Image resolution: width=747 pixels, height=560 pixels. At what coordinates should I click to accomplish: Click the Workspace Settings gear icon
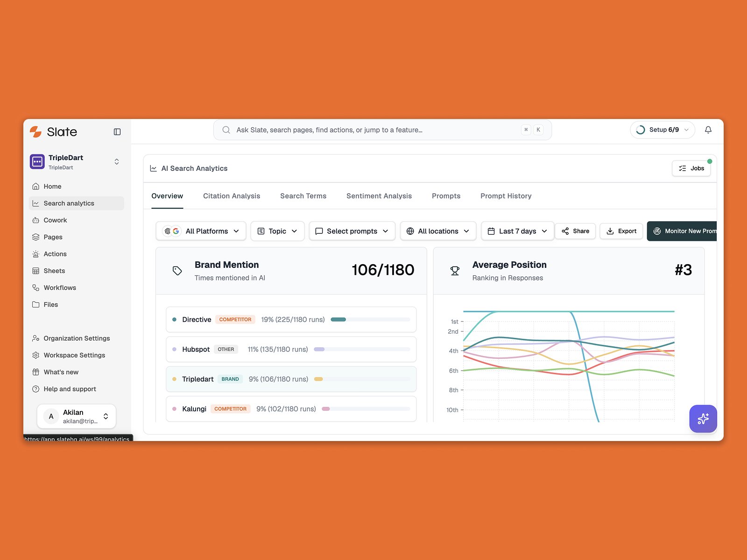36,355
